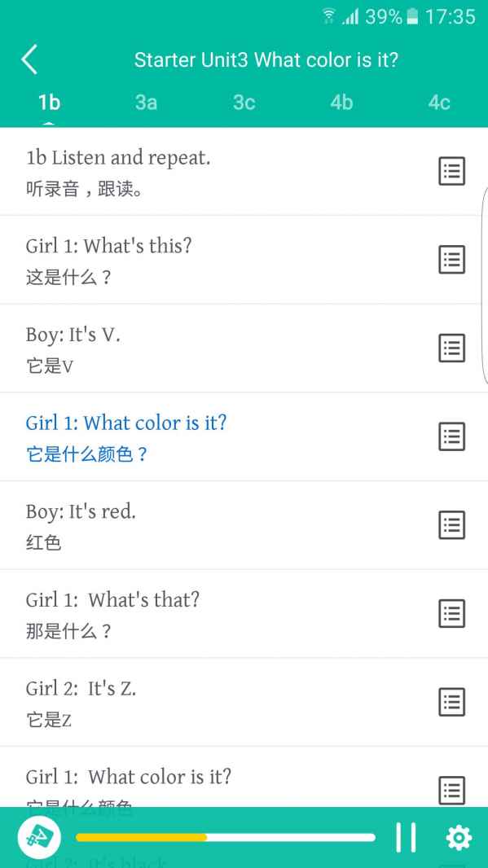Tap the back arrow to leave lesson
The height and width of the screenshot is (868, 488).
pyautogui.click(x=29, y=59)
